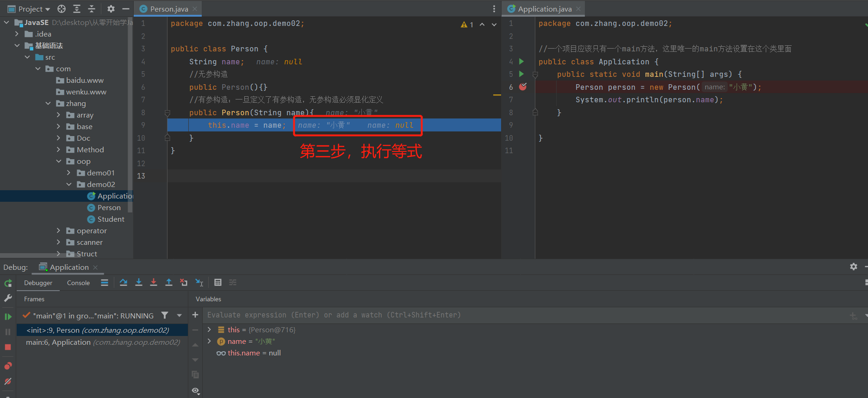Expand the .idea folder

point(17,34)
